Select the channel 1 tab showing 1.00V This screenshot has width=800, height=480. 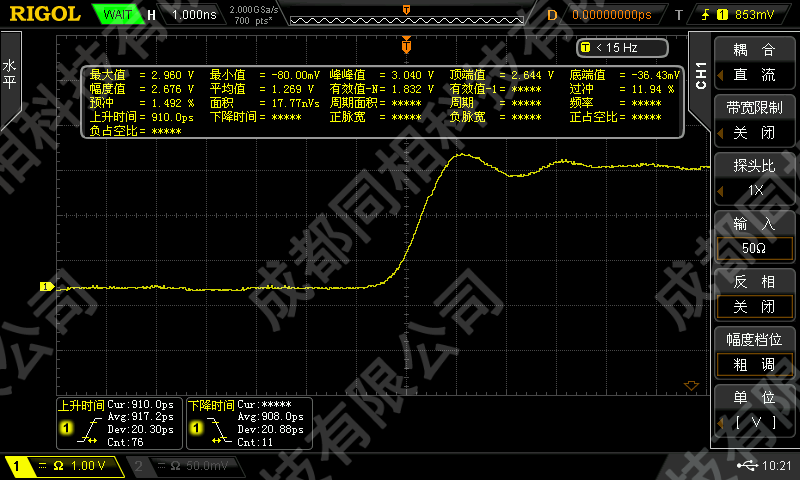[60, 466]
